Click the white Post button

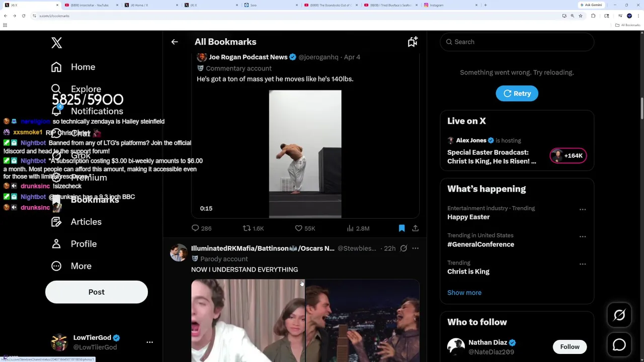point(97,292)
